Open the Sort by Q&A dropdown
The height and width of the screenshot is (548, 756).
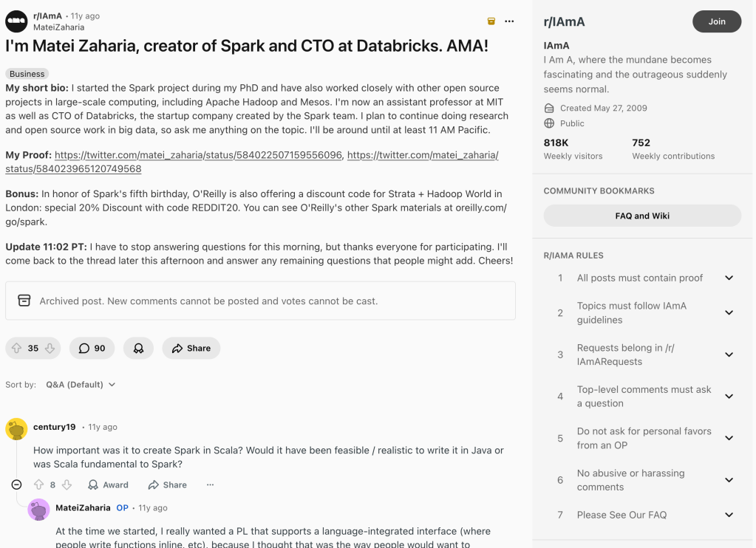[81, 385]
